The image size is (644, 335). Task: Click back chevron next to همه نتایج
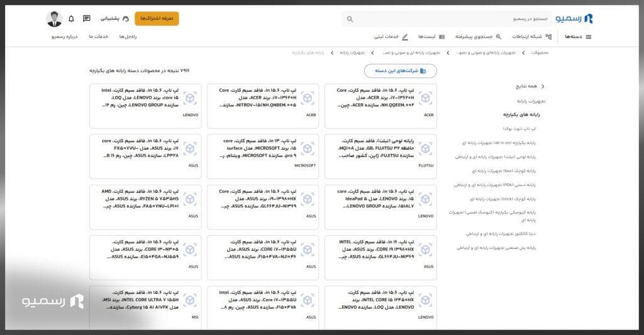click(543, 86)
